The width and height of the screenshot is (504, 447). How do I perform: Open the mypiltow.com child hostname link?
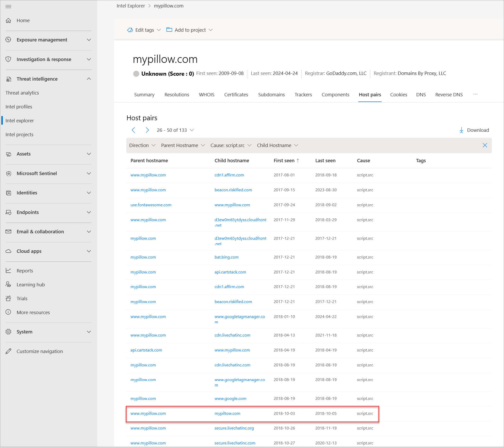pos(227,414)
